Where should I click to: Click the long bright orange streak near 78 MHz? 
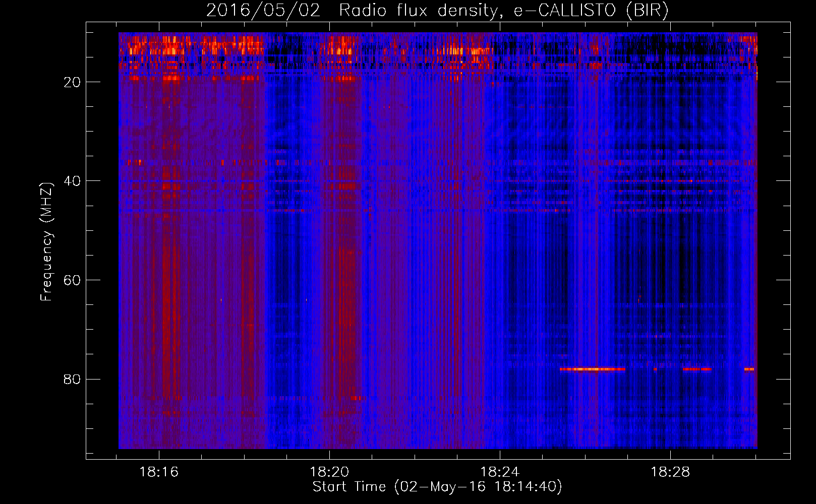[593, 369]
